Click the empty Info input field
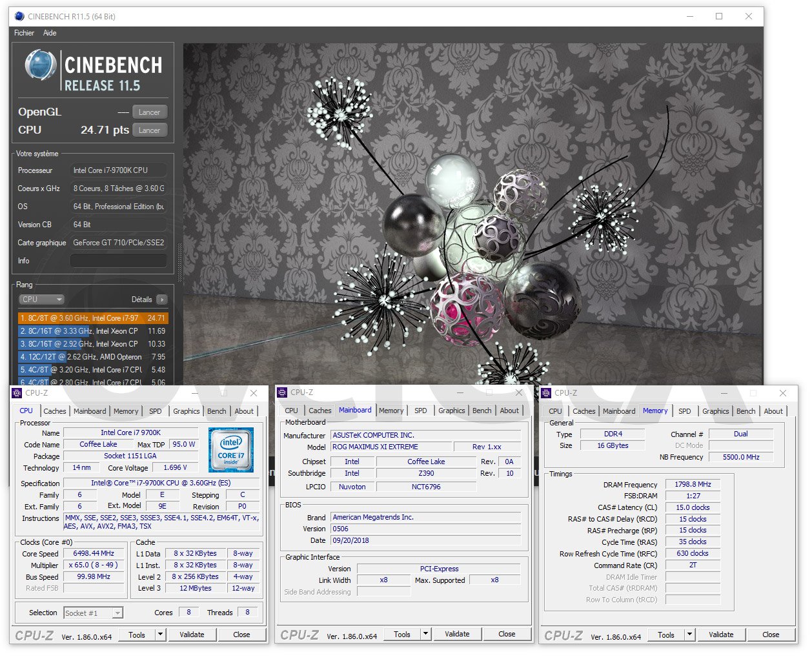Image resolution: width=812 pixels, height=661 pixels. click(118, 261)
